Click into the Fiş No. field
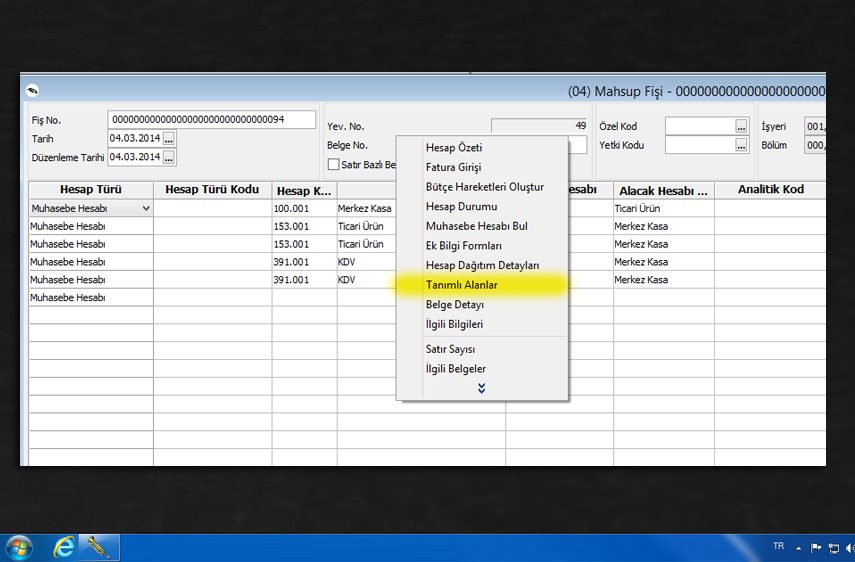 212,119
